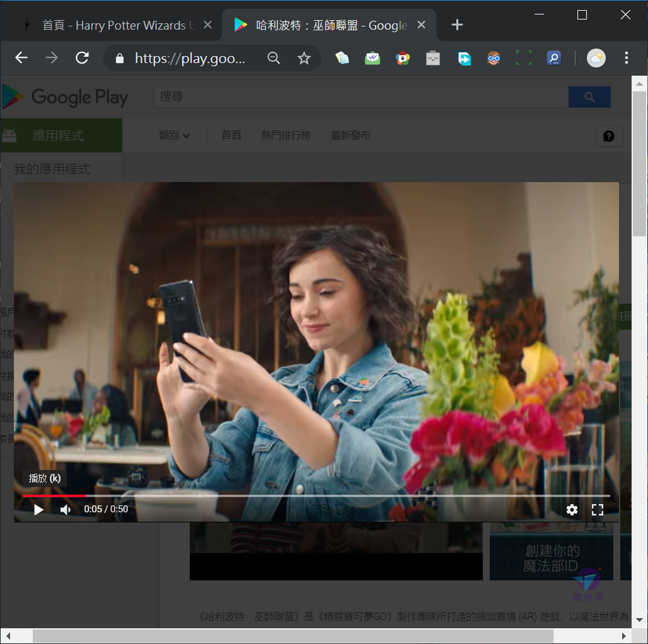This screenshot has height=644, width=648.
Task: Seek along the video progress bar
Action: (316, 495)
